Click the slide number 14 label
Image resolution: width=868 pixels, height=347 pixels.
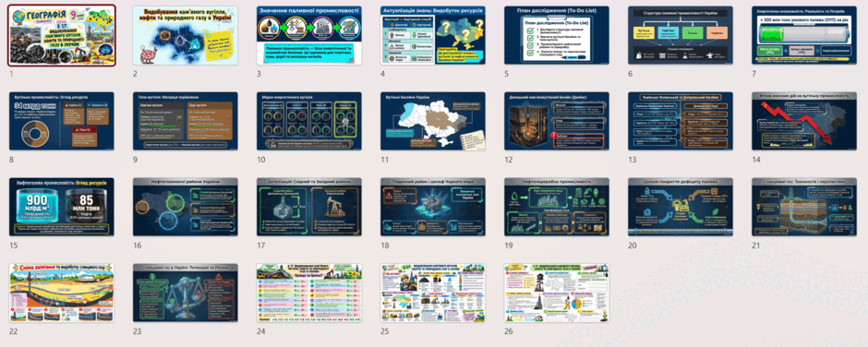(x=756, y=160)
